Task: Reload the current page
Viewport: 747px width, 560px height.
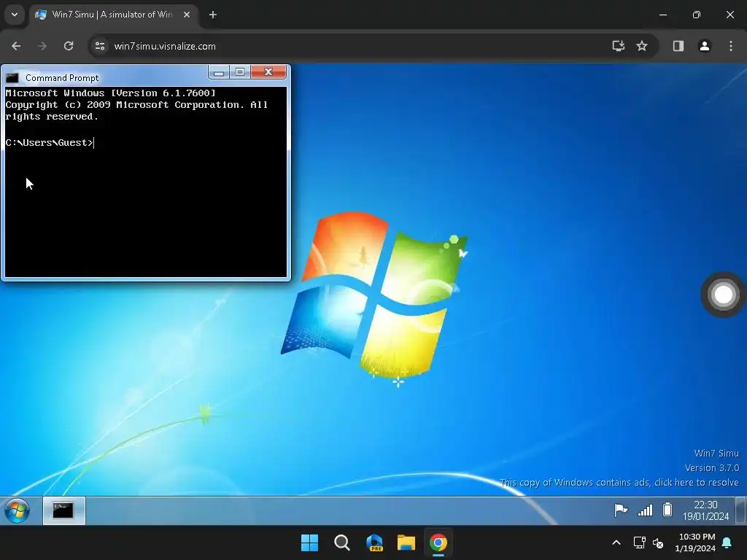Action: 69,46
